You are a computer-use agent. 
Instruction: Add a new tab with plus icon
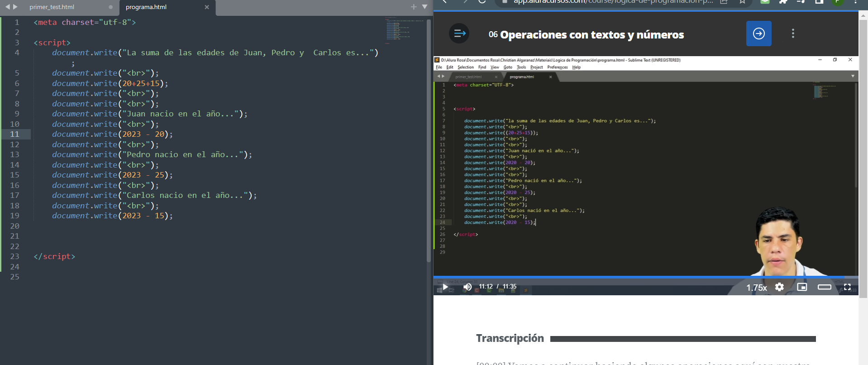414,7
